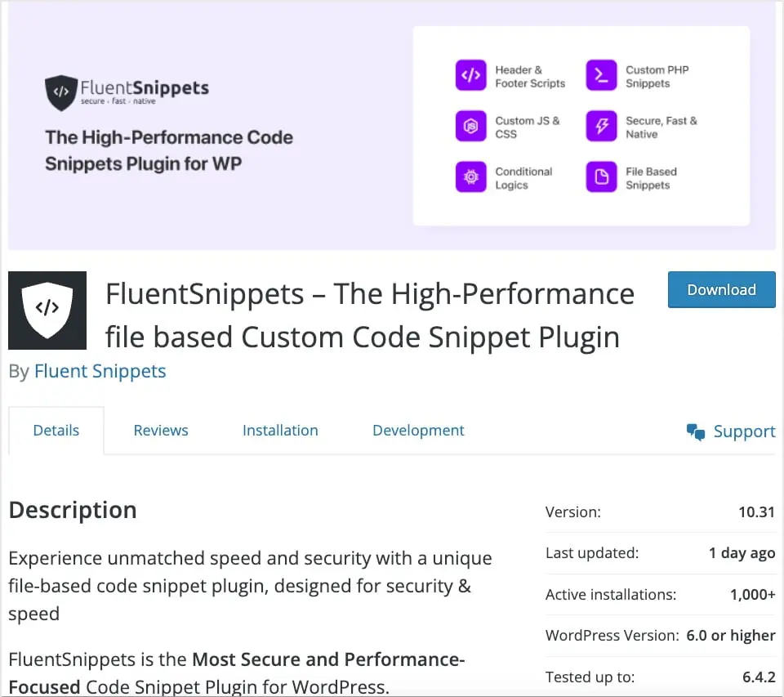The image size is (784, 697).
Task: Click the Custom JS & CSS icon
Action: click(x=471, y=127)
